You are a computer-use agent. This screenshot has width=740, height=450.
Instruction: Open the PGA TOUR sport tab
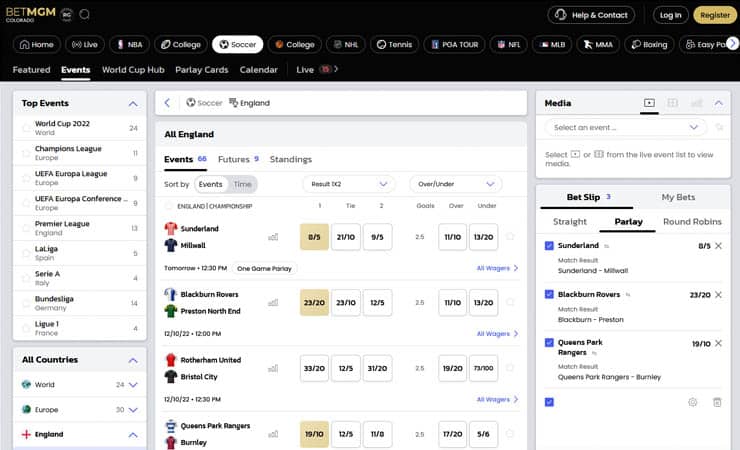pos(454,44)
